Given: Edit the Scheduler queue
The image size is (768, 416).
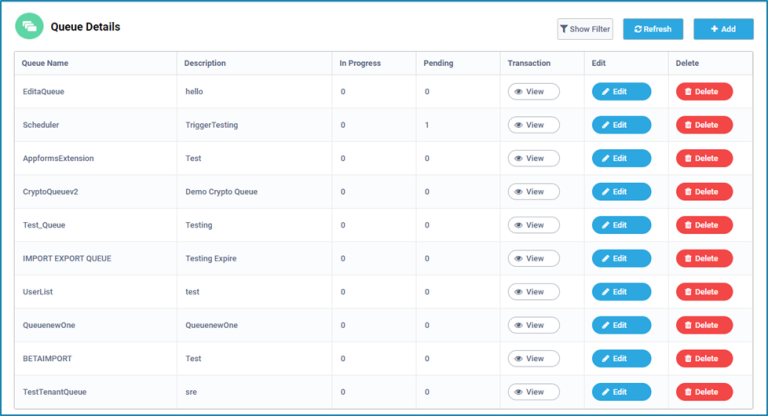Looking at the screenshot, I should coord(621,125).
